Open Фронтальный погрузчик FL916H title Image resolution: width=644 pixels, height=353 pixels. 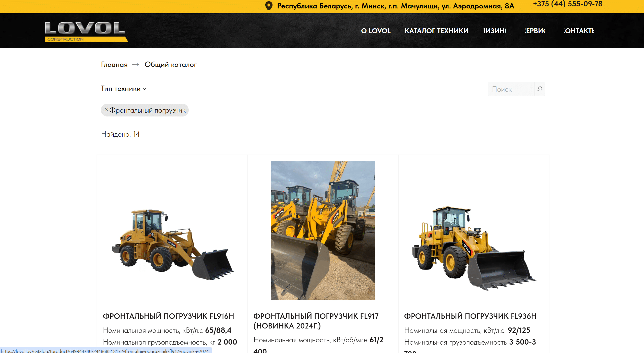point(168,316)
